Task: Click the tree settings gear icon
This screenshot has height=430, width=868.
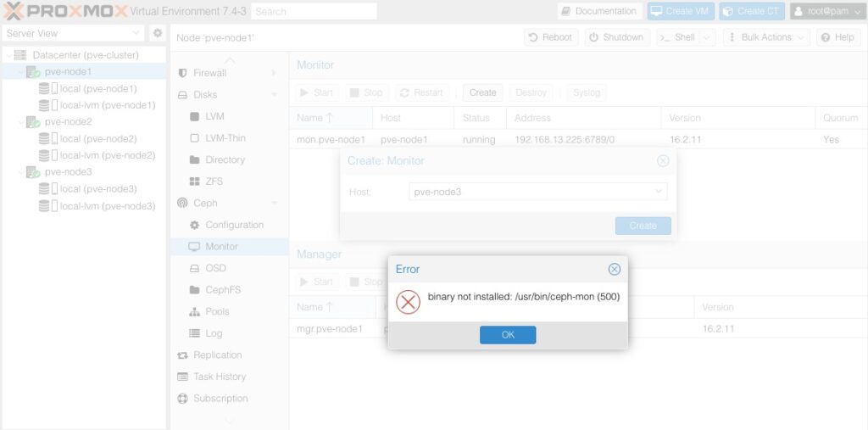Action: 158,33
